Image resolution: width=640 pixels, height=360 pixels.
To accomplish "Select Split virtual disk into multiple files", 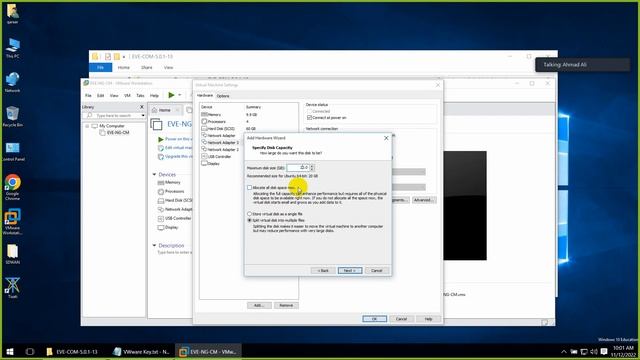I will [x=249, y=220].
